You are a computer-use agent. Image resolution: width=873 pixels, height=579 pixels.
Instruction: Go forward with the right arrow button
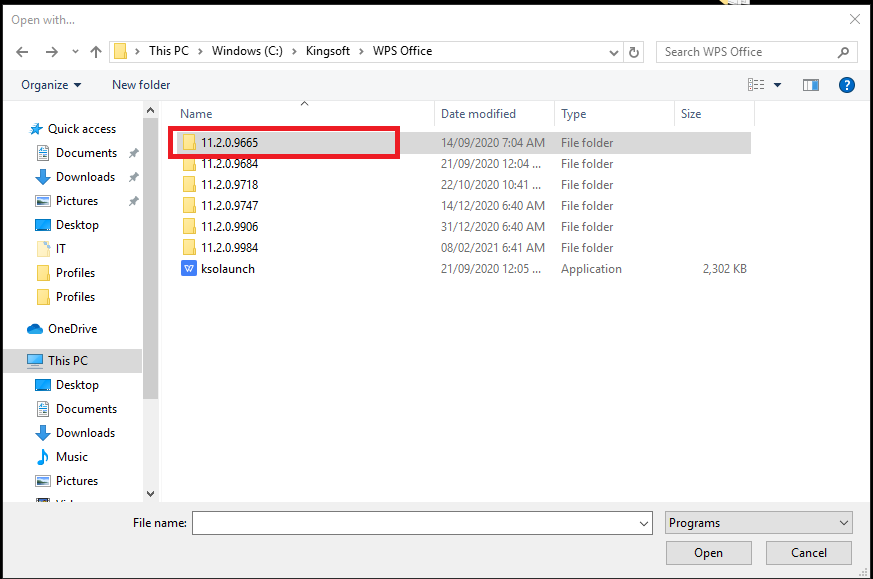coord(52,52)
